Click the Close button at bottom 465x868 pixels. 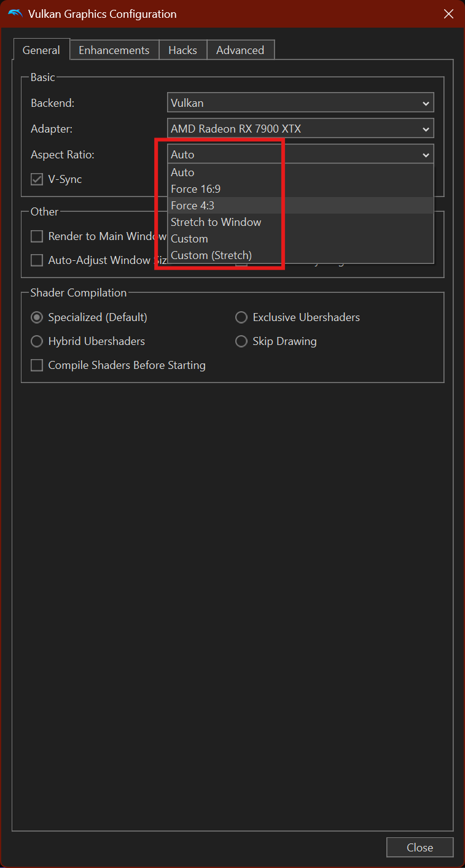(x=420, y=847)
